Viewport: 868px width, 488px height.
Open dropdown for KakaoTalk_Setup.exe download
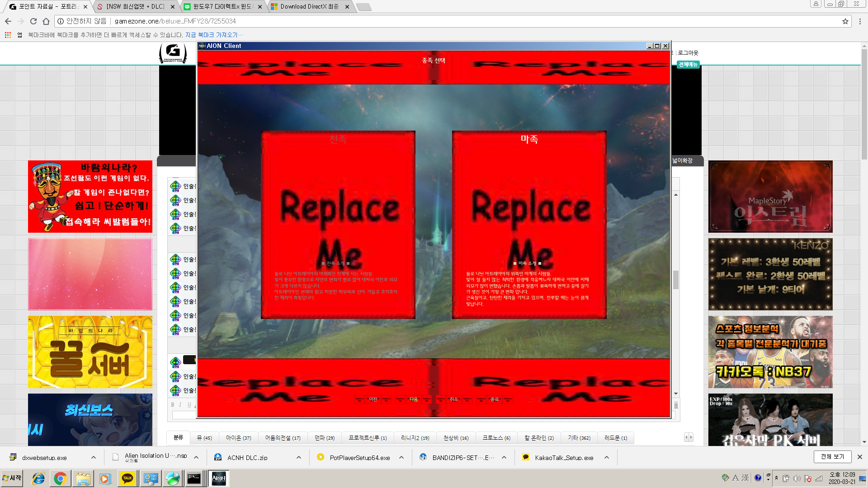(x=607, y=457)
